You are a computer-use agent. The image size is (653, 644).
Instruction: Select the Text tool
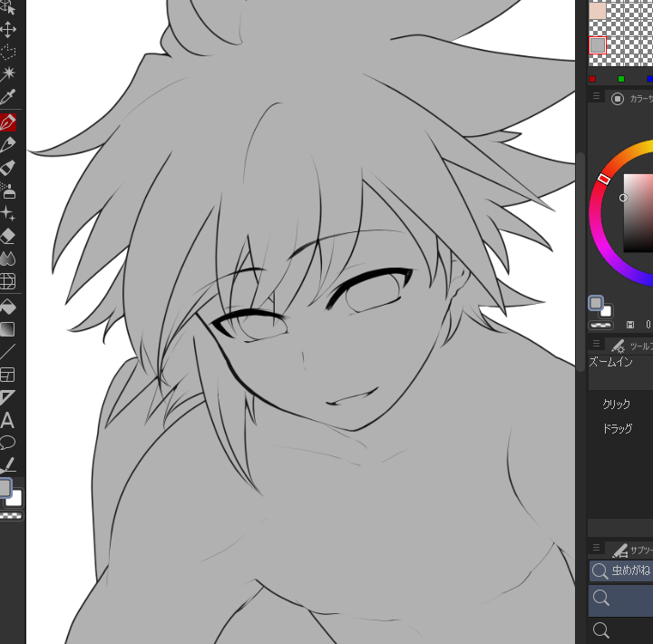click(8, 420)
